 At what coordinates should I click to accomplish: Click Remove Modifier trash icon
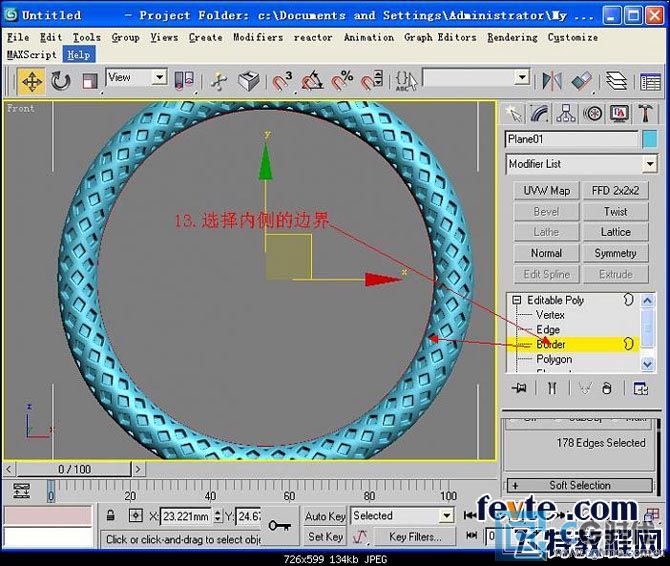(607, 388)
